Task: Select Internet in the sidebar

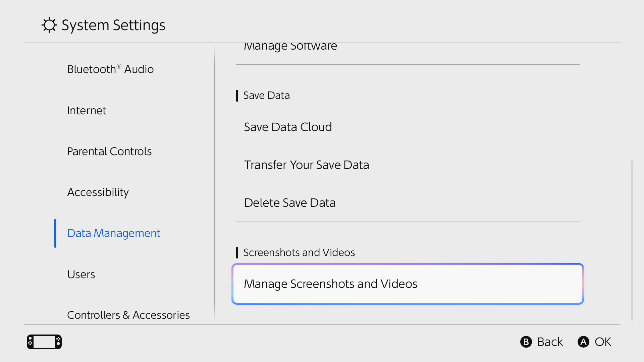Action: 87,111
